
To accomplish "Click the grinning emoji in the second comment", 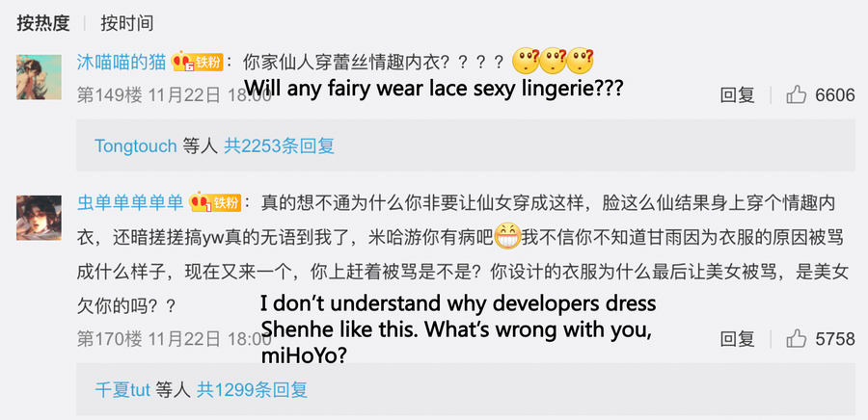I will 507,234.
